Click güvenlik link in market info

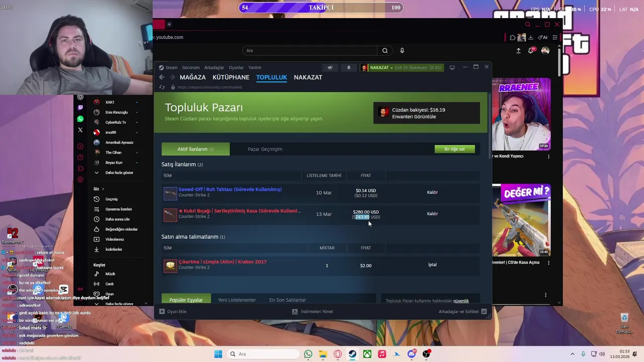pos(461,301)
